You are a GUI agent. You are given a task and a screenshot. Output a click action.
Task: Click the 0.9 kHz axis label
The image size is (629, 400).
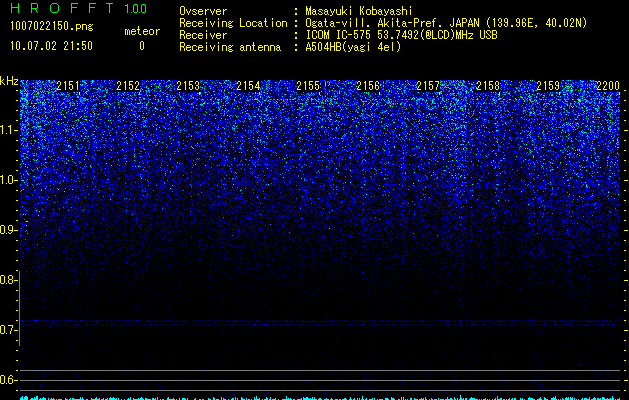pyautogui.click(x=8, y=230)
